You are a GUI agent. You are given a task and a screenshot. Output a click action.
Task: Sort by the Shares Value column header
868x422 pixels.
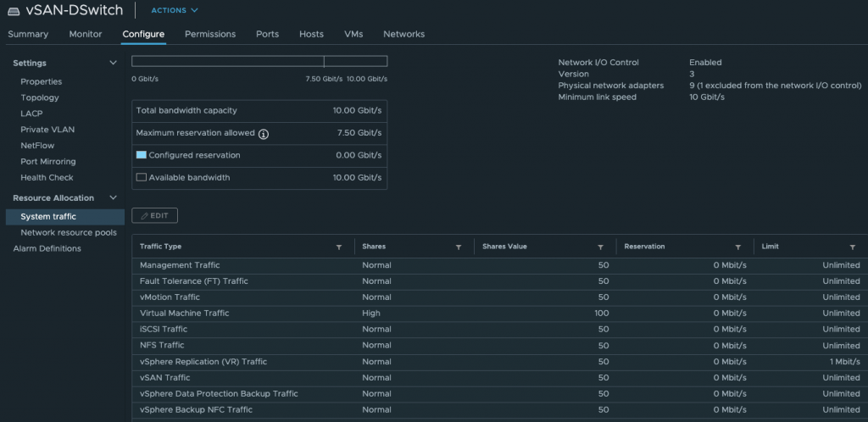tap(505, 247)
